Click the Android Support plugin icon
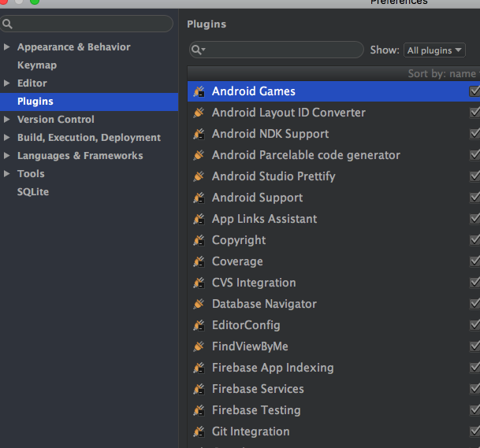 [x=199, y=198]
